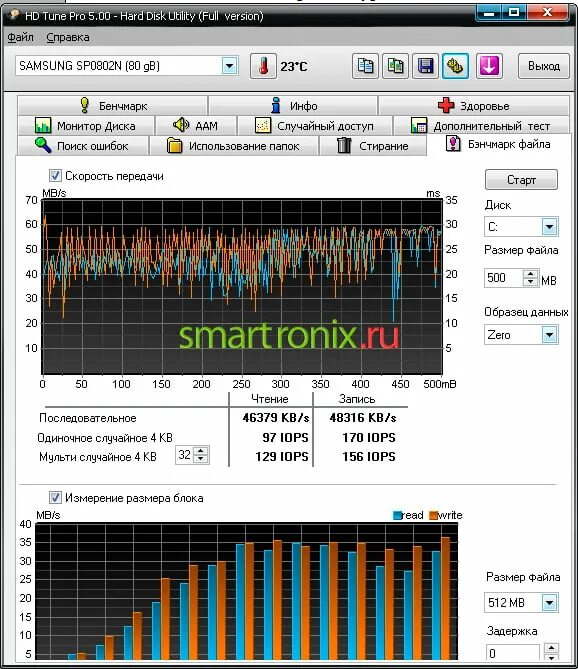Viewport: 578px width, 669px height.
Task: Open the Диск C: dropdown
Action: (549, 227)
